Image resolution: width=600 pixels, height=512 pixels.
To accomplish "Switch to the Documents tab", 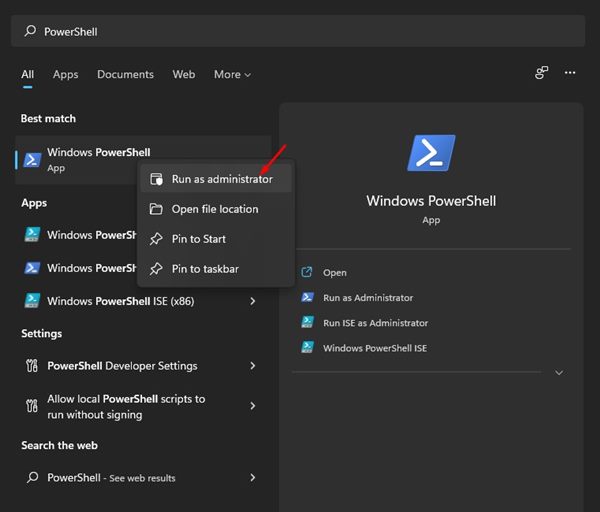I will coord(125,75).
